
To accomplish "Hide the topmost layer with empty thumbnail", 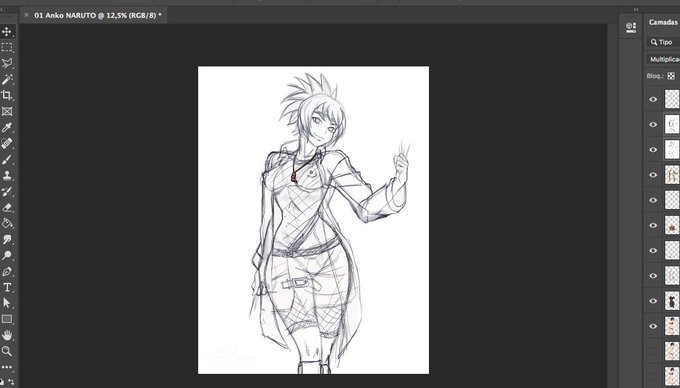I will tap(653, 99).
